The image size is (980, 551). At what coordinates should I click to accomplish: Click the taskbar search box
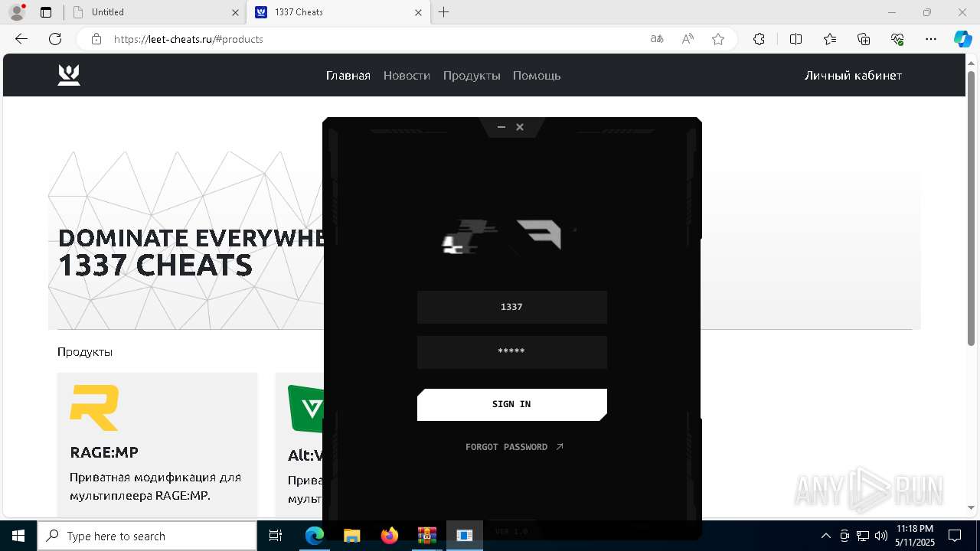tap(147, 536)
